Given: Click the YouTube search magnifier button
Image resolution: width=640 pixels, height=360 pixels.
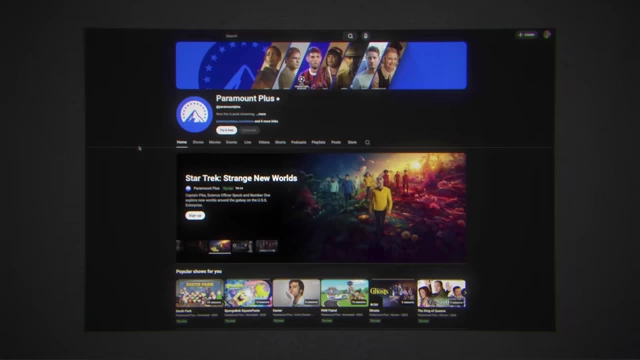Looking at the screenshot, I should point(350,36).
